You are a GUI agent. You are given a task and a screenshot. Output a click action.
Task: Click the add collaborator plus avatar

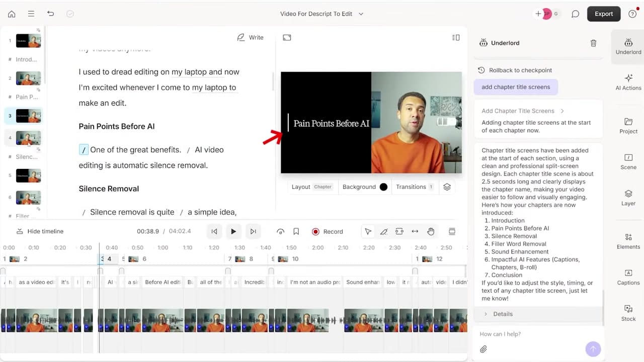click(x=539, y=14)
